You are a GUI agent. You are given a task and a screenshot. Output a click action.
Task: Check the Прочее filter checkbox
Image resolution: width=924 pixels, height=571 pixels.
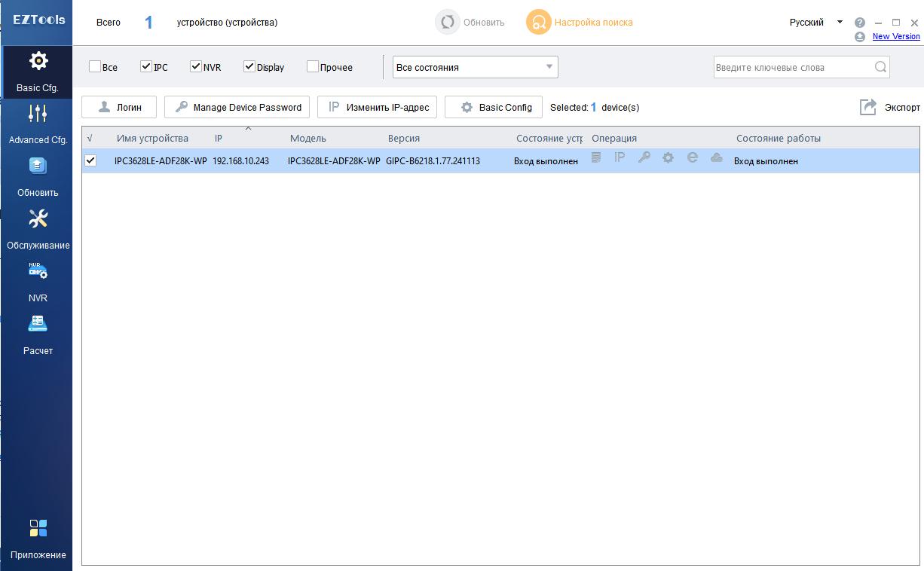coord(313,67)
